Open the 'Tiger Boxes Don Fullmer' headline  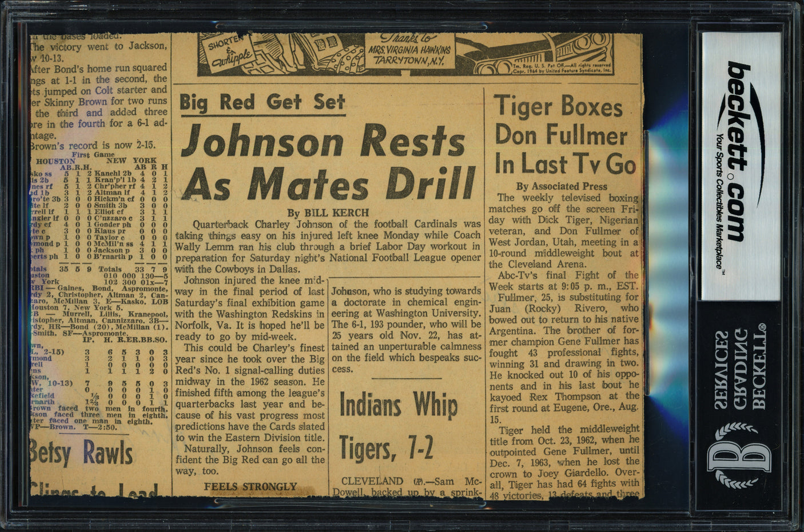(564, 135)
